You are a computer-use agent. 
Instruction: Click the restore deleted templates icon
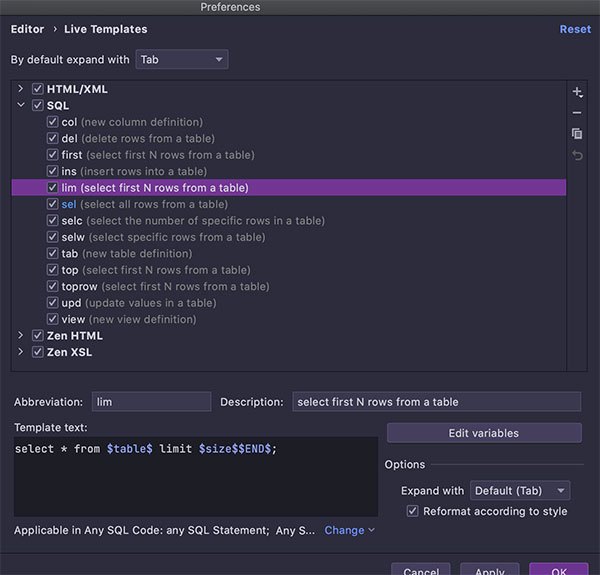click(x=577, y=155)
